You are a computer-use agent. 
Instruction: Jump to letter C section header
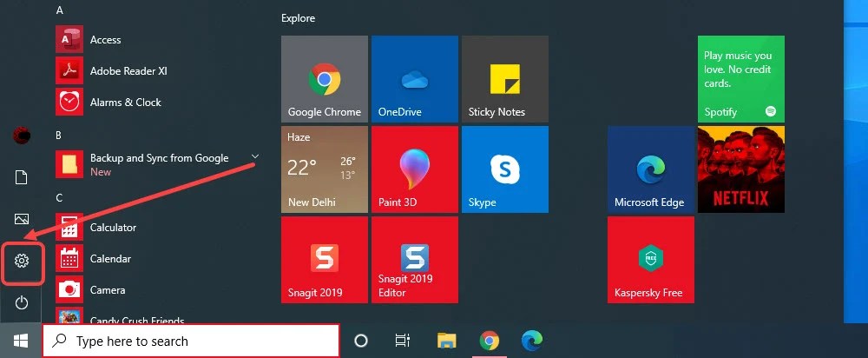59,197
